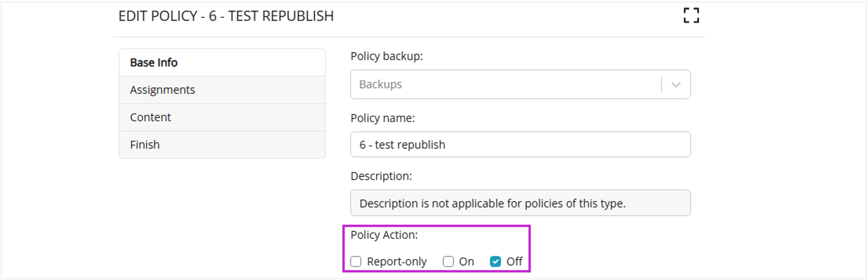The image size is (868, 280).
Task: Click into the Policy name field
Action: pyautogui.click(x=520, y=145)
